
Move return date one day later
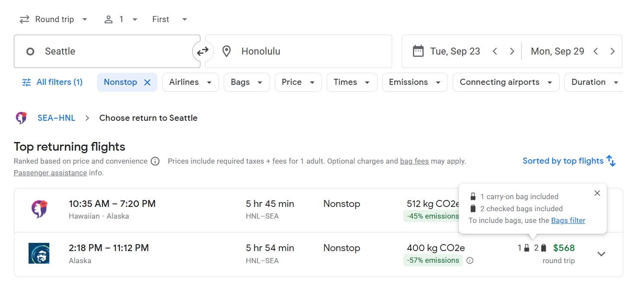[x=612, y=52]
